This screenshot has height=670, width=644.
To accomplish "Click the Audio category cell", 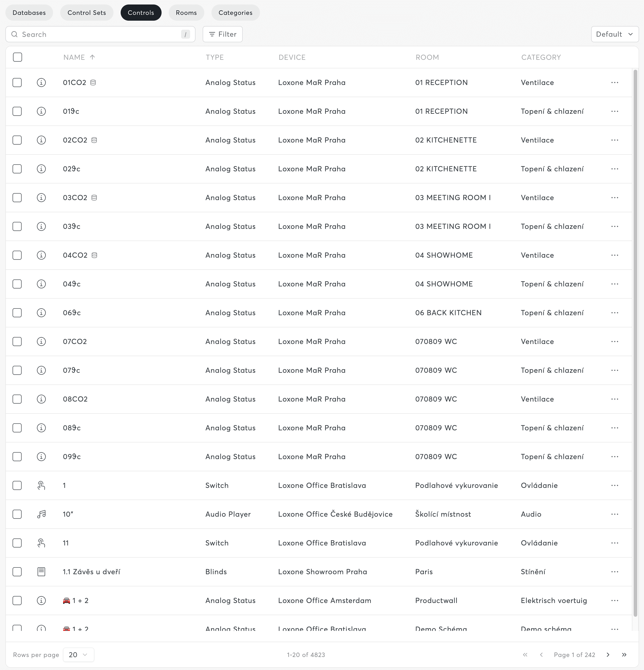I will (531, 514).
